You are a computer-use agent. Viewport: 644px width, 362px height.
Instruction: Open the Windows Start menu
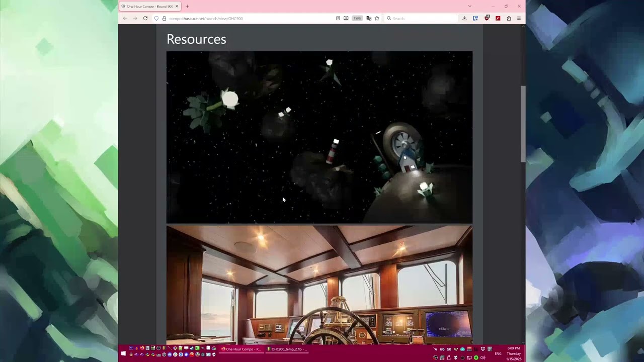coord(123,354)
